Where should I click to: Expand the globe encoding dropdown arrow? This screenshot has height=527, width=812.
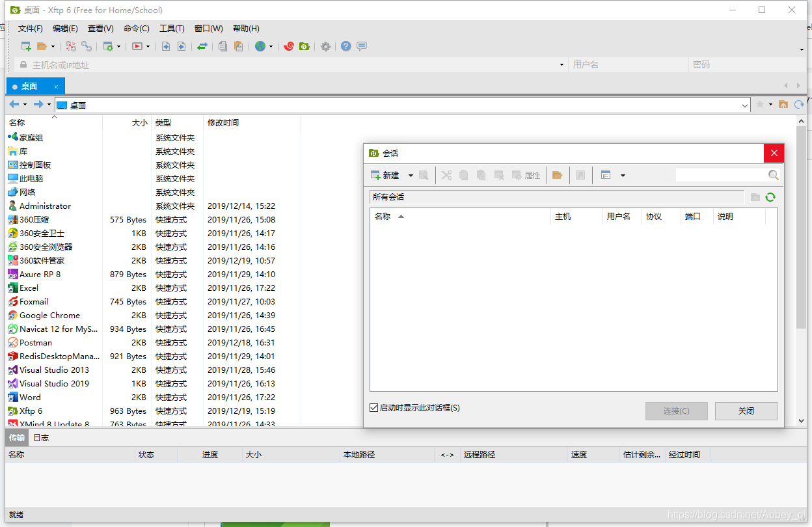click(271, 47)
